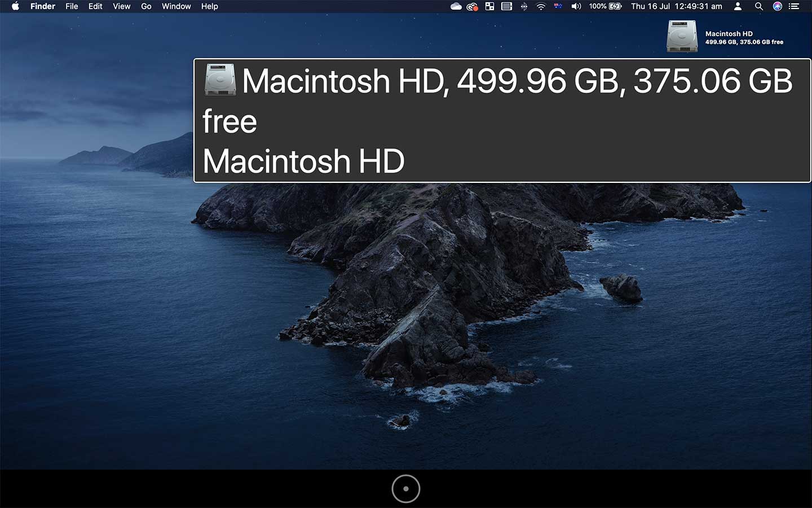Open the AirPlay display menu icon
Screen dimensions: 812x508
click(507, 6)
